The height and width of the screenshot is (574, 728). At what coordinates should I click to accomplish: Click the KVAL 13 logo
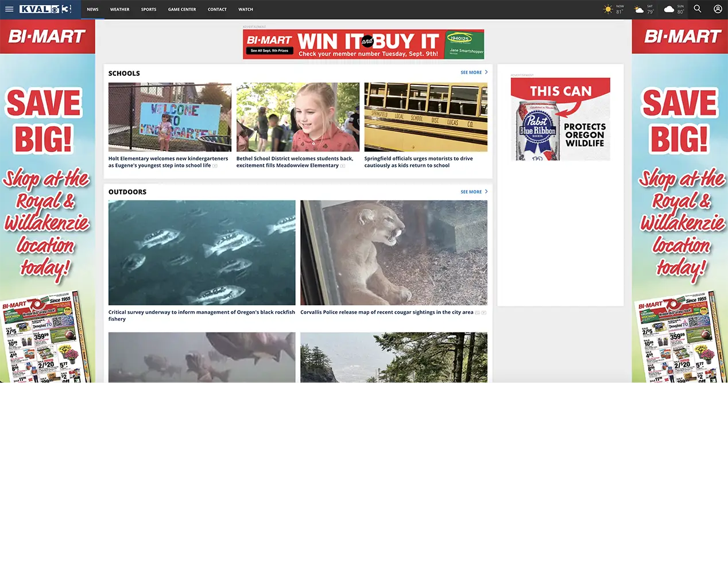coord(45,9)
